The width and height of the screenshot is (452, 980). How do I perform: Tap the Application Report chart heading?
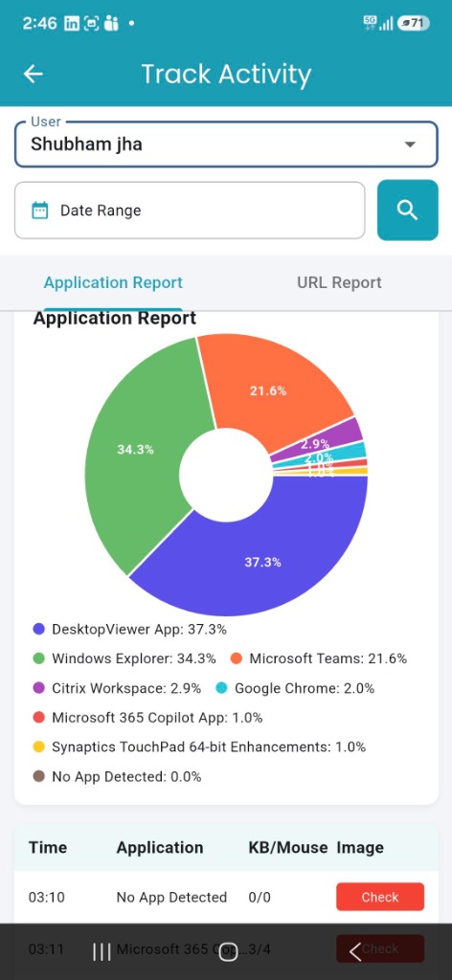(114, 318)
